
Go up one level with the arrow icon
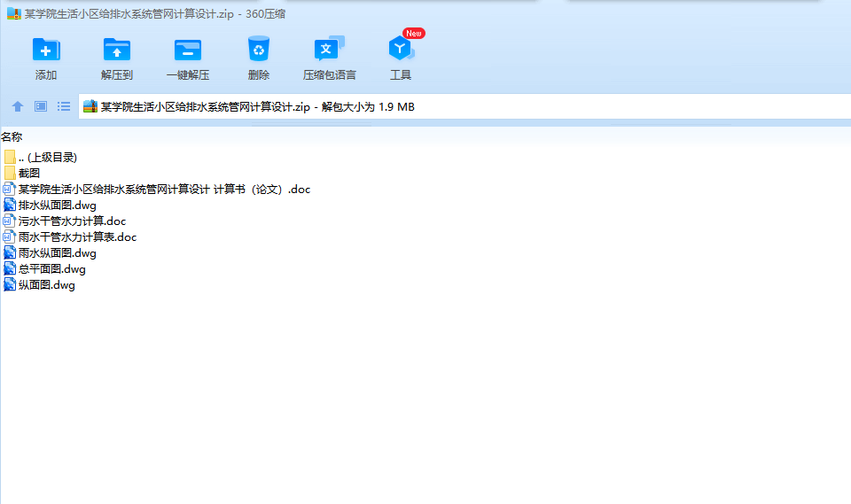[18, 106]
